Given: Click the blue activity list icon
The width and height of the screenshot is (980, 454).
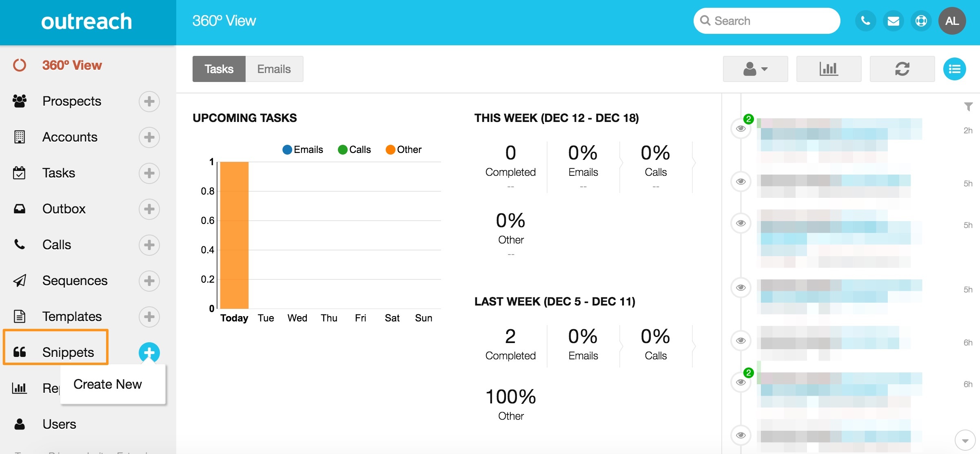Looking at the screenshot, I should (954, 69).
